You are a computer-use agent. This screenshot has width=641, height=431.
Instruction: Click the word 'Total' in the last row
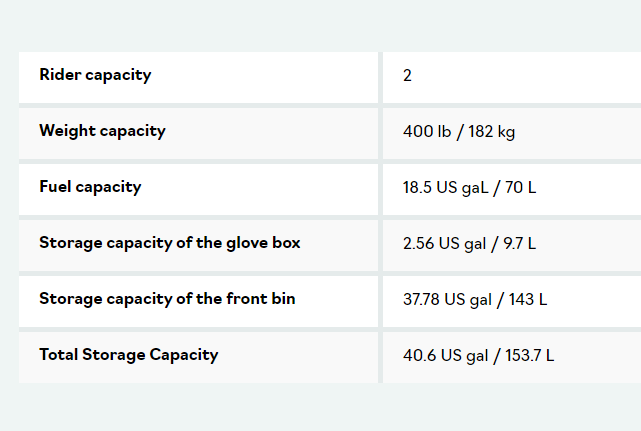tap(58, 355)
